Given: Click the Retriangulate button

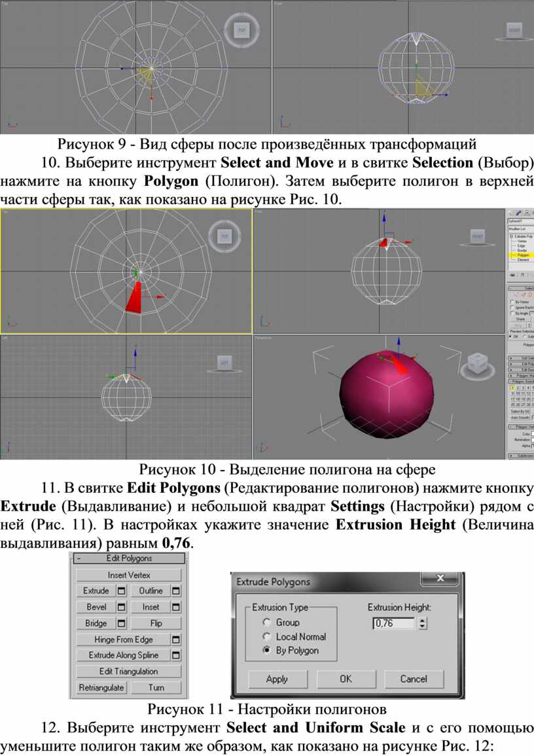Looking at the screenshot, I should tap(101, 687).
